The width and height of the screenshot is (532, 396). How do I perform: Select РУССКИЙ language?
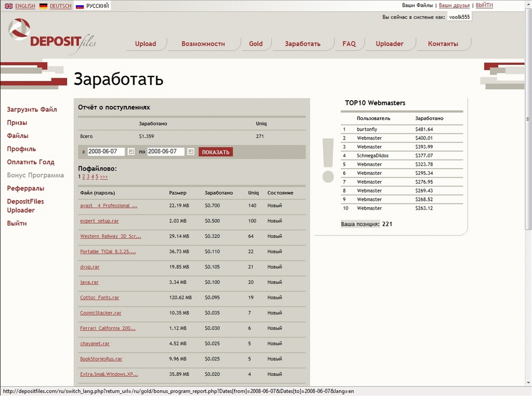click(x=97, y=6)
